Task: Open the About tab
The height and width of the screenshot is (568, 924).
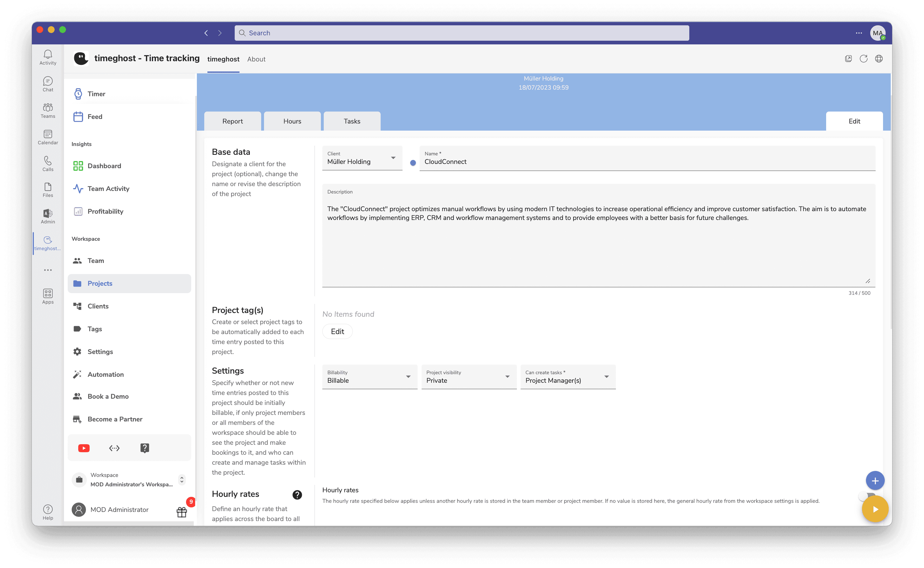Action: click(x=256, y=59)
